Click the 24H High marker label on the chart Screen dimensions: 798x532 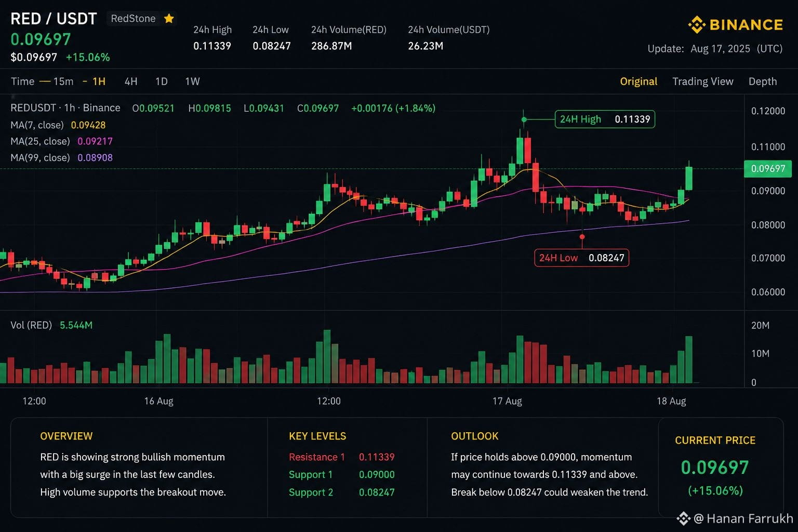(605, 119)
